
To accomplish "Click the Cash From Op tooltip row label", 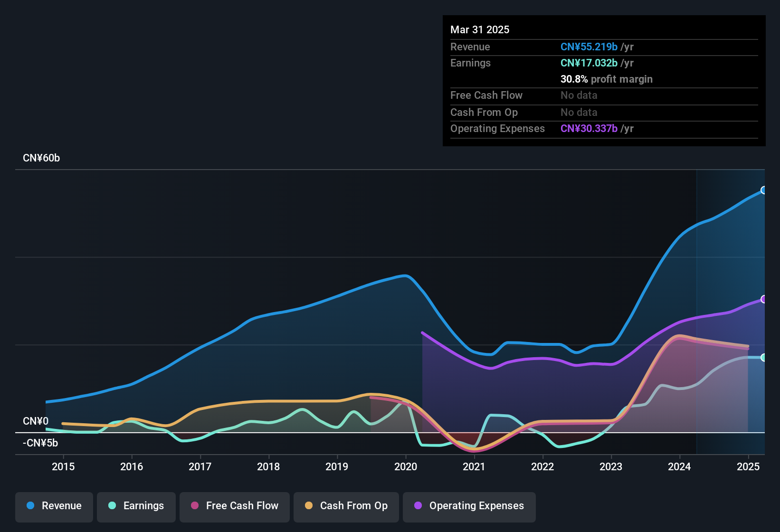I will [484, 112].
